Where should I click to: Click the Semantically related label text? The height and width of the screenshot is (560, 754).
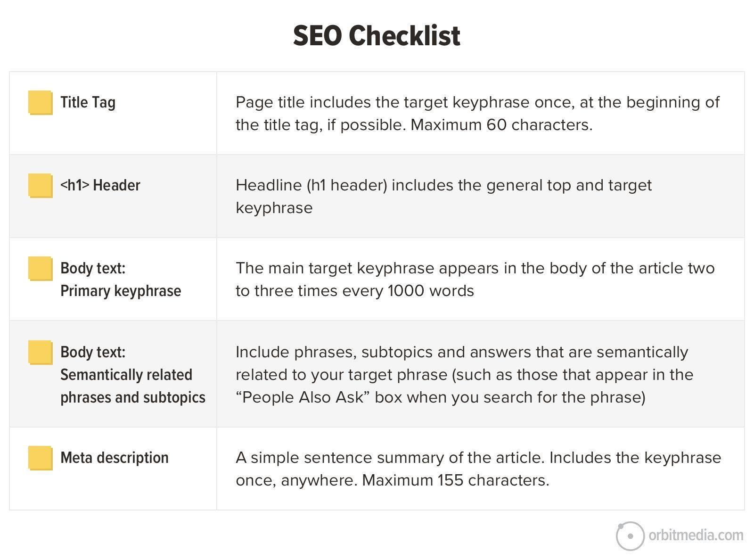pyautogui.click(x=126, y=375)
